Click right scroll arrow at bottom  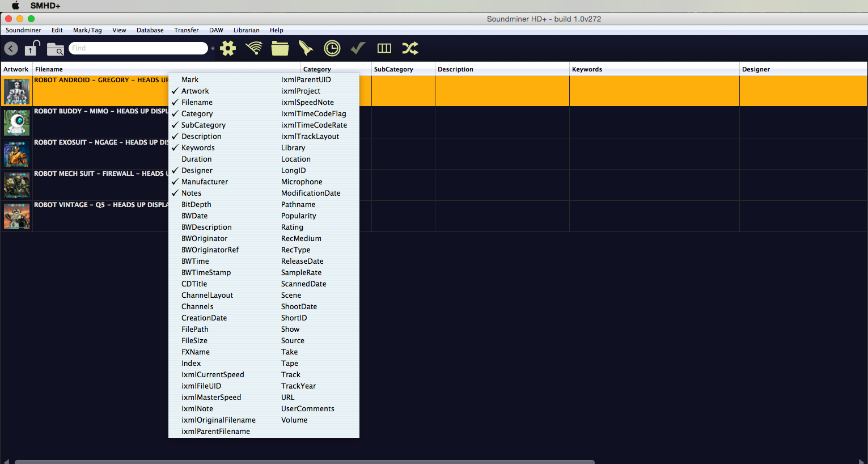point(862,461)
